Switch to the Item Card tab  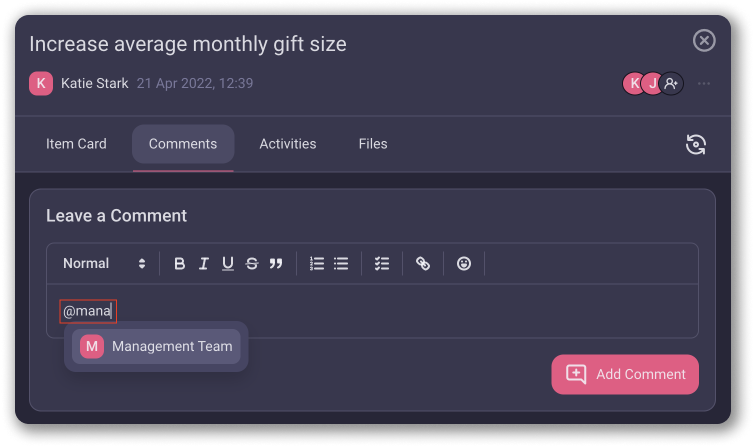(x=76, y=144)
